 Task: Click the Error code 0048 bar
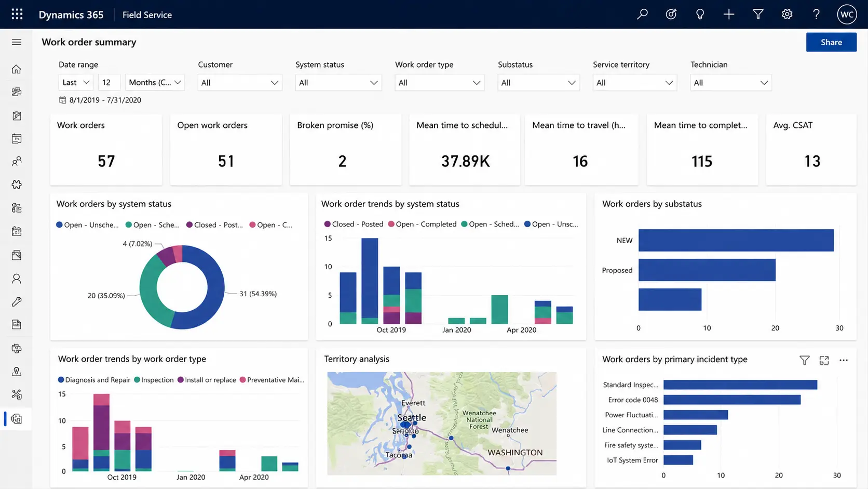tap(732, 400)
